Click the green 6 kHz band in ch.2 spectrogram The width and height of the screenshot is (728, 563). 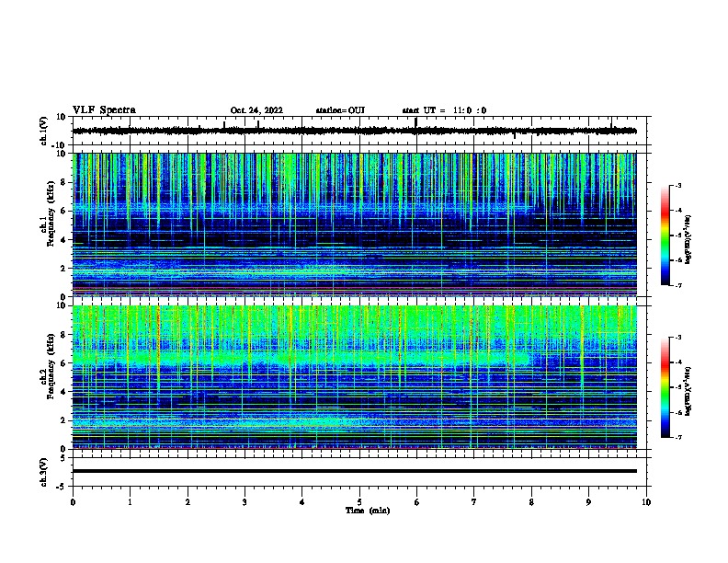tap(301, 359)
